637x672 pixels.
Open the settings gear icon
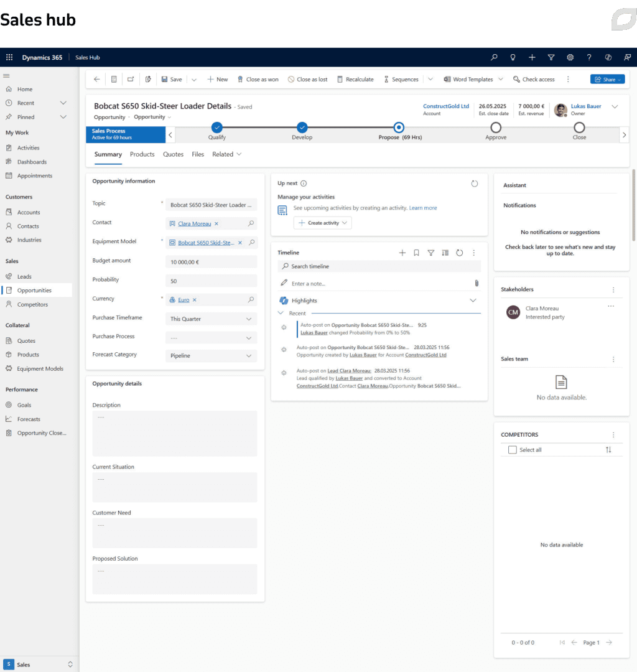tap(570, 57)
